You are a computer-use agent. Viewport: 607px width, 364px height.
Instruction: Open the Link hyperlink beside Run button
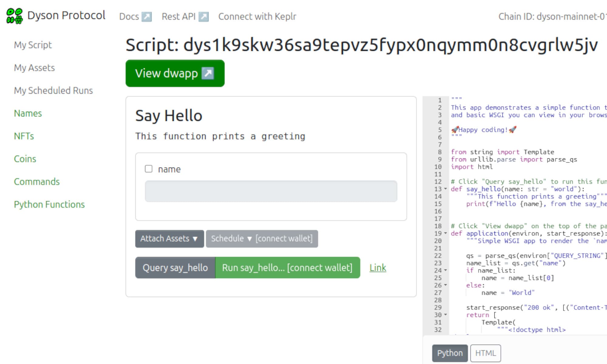click(x=378, y=268)
